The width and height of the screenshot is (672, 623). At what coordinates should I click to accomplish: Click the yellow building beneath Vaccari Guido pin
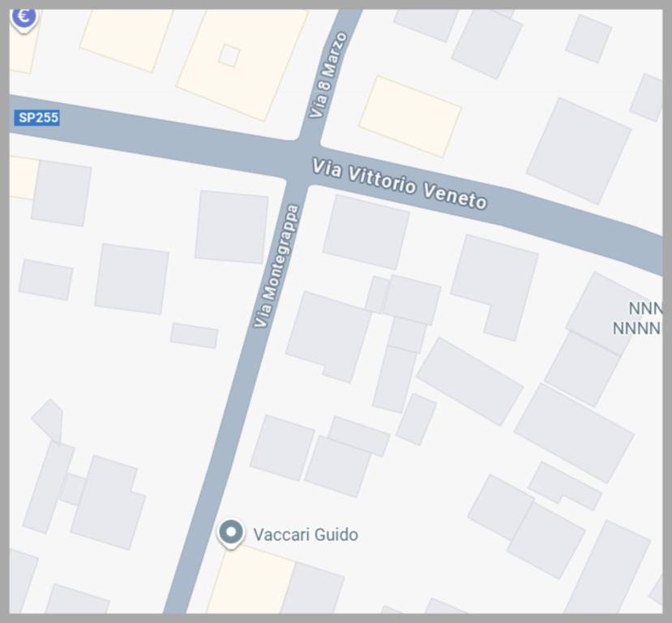pyautogui.click(x=250, y=581)
